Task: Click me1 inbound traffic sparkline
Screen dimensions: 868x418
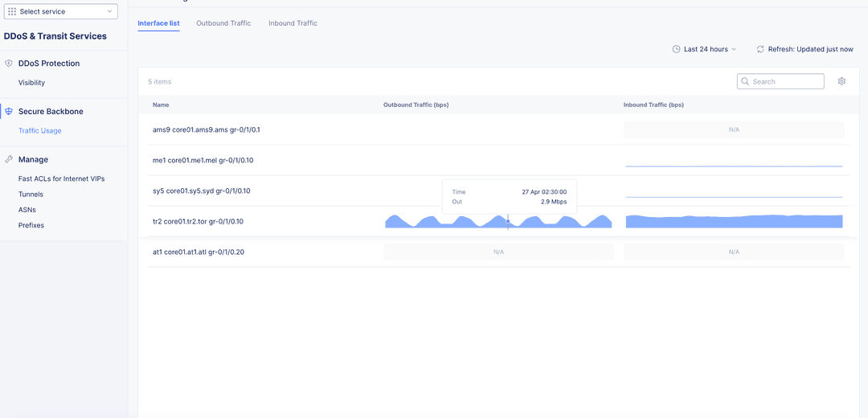Action: click(734, 166)
